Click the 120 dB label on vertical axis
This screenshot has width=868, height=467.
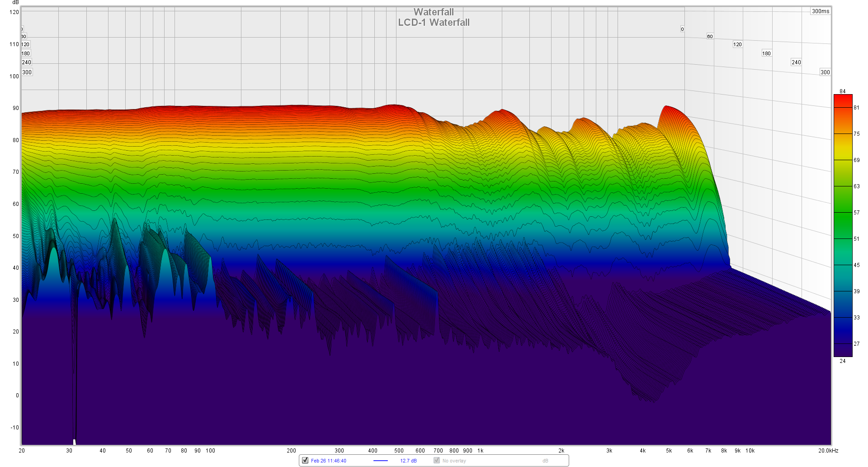point(14,12)
